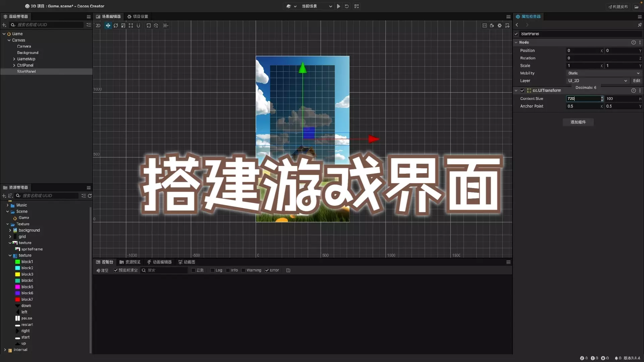Expand the Music folder in assets

point(7,205)
